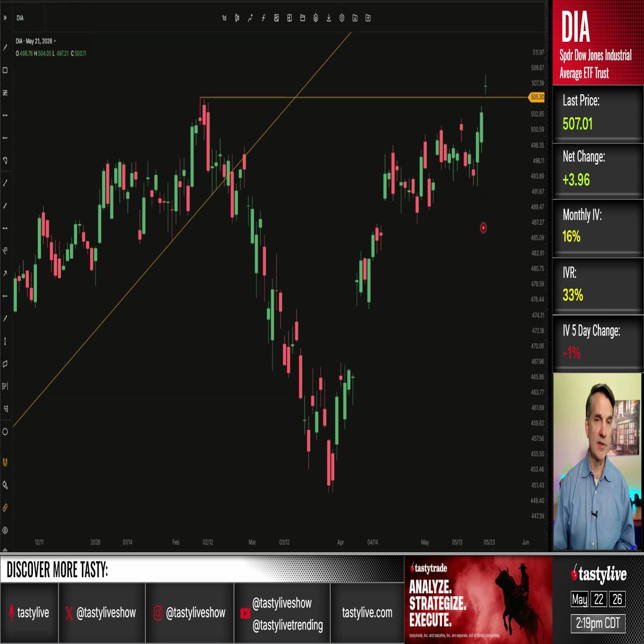Click the orange 505.30 price label

point(536,97)
